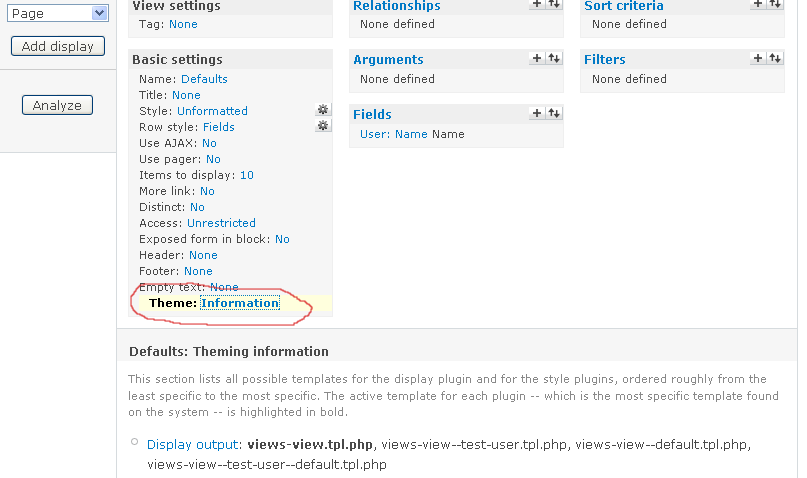Open Style settings gear icon

(322, 110)
